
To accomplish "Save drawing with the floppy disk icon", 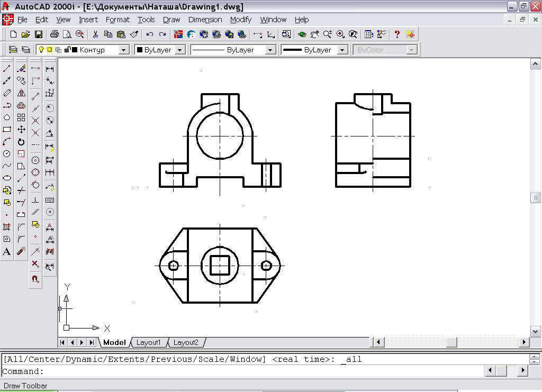I will point(38,34).
